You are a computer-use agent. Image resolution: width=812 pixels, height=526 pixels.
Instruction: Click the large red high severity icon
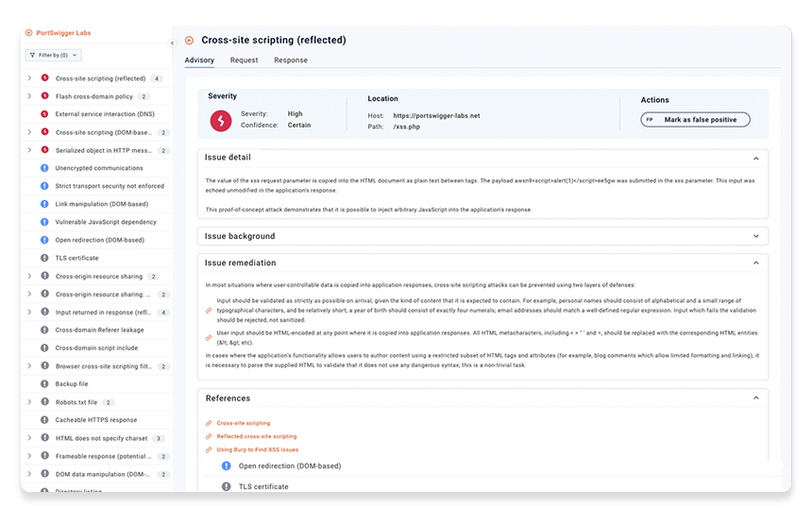(220, 120)
